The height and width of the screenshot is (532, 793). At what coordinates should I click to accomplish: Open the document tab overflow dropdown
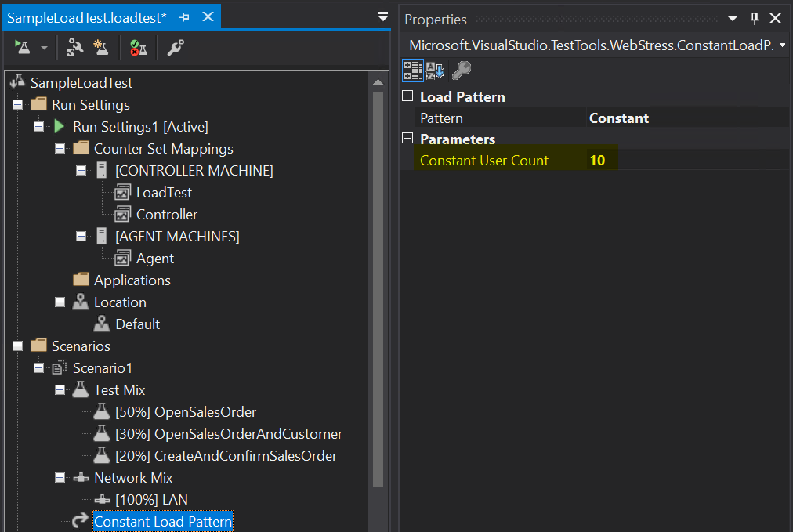(x=383, y=17)
